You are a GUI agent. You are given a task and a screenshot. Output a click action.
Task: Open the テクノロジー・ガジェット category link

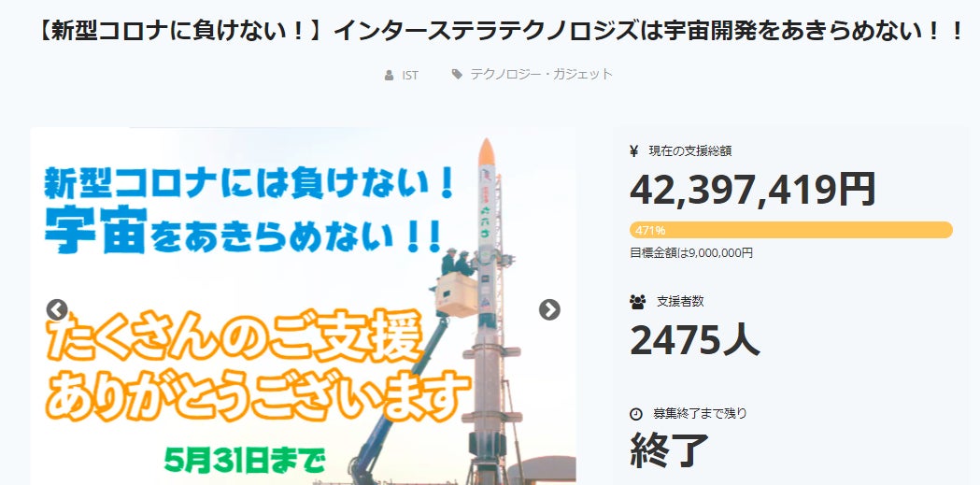point(541,75)
